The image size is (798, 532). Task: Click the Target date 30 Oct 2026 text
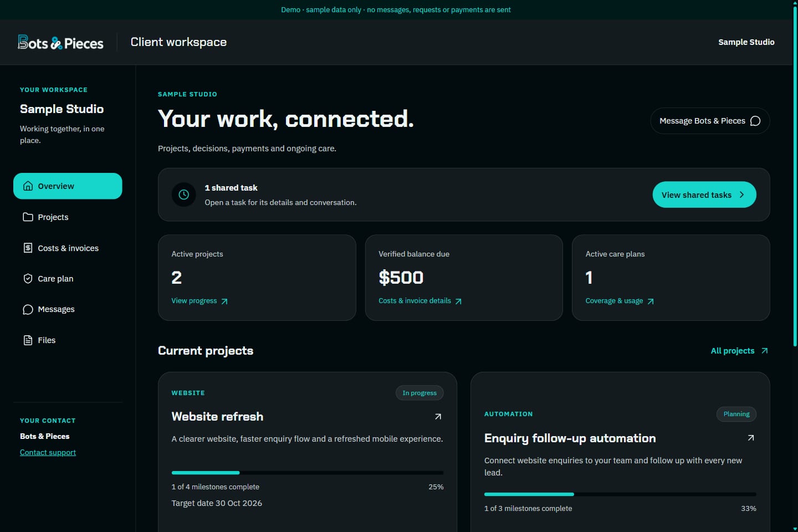point(217,503)
